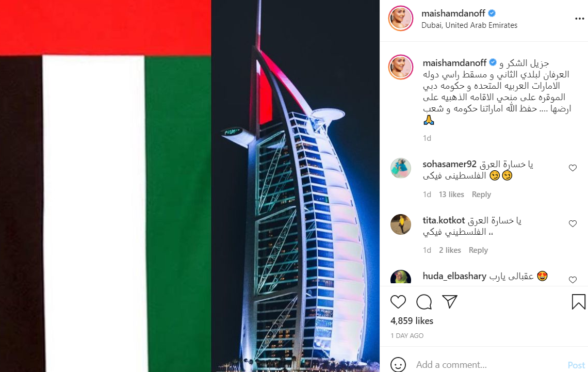Open the 4,859 likes list

(412, 320)
